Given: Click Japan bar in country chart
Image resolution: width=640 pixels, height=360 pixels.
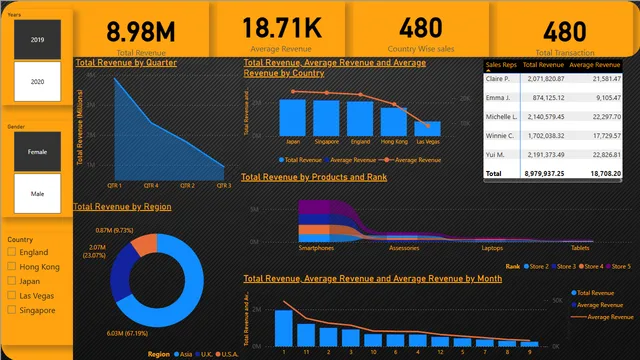Looking at the screenshot, I should (292, 118).
